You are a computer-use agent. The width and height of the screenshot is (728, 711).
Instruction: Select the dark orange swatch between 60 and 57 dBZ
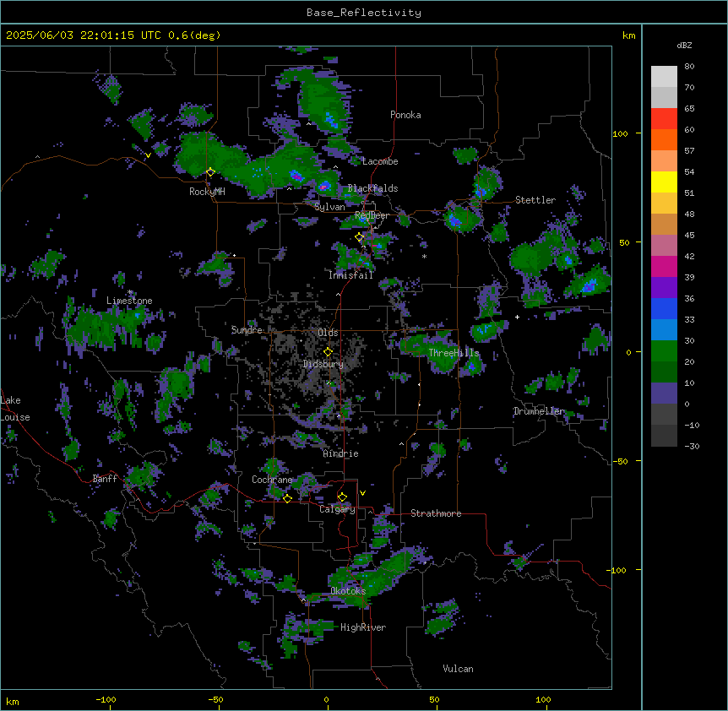tap(664, 139)
